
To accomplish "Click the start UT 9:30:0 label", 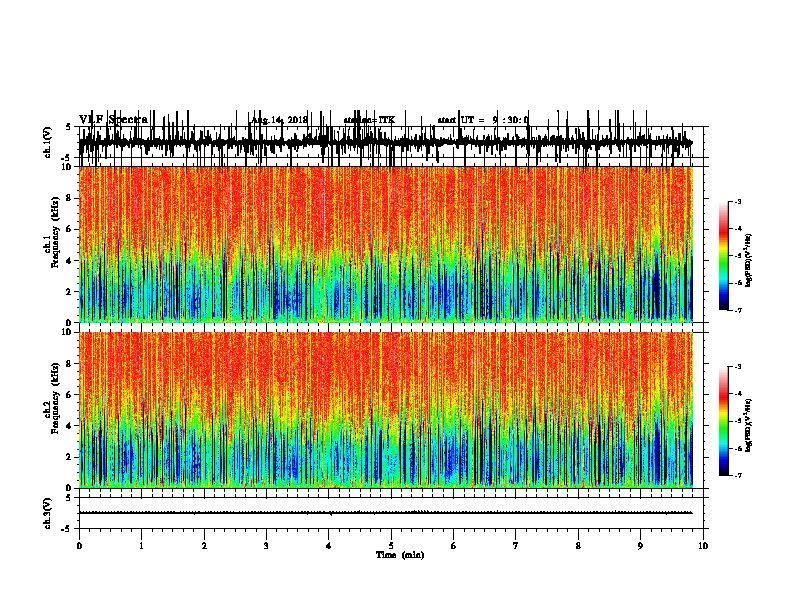I will (483, 120).
